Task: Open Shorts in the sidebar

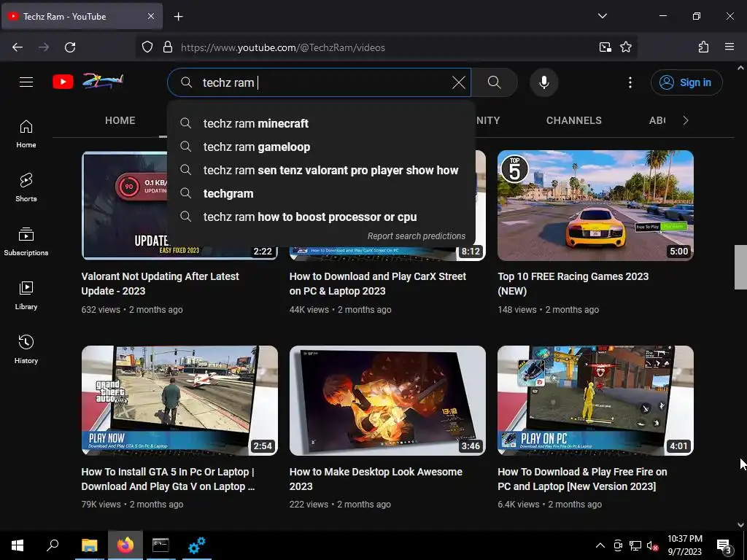Action: (x=26, y=187)
